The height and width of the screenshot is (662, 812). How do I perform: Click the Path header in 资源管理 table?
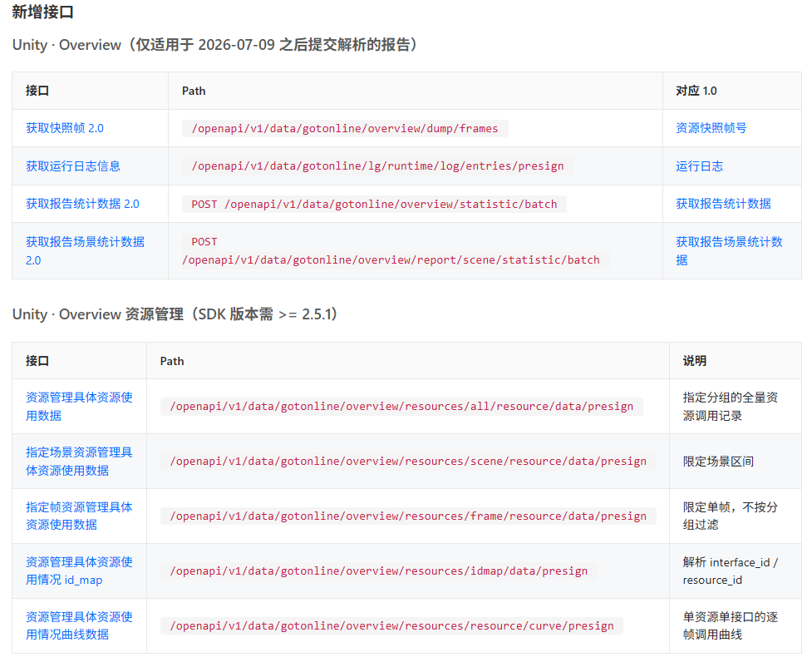172,361
